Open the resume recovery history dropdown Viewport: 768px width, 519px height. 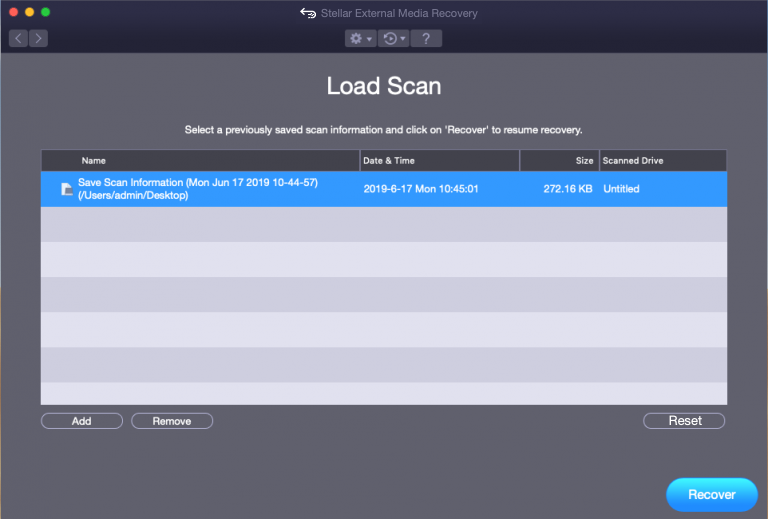(393, 38)
